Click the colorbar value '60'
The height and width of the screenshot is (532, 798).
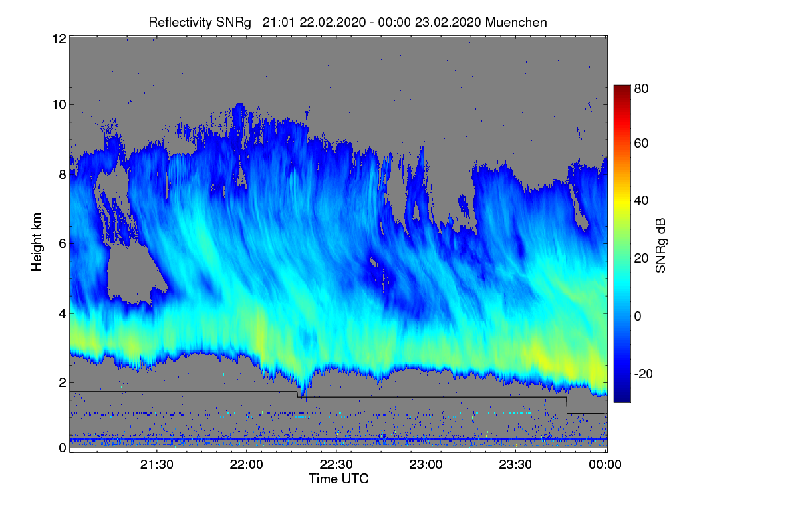click(x=642, y=144)
